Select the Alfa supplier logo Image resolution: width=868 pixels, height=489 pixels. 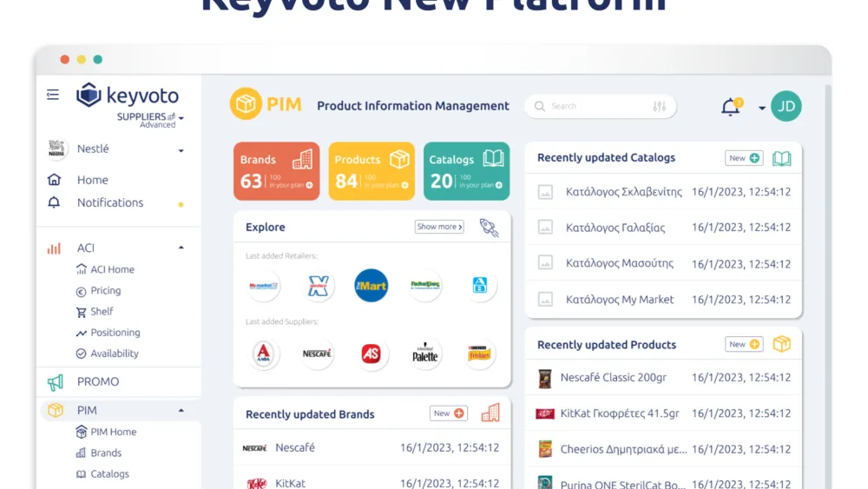pyautogui.click(x=264, y=354)
